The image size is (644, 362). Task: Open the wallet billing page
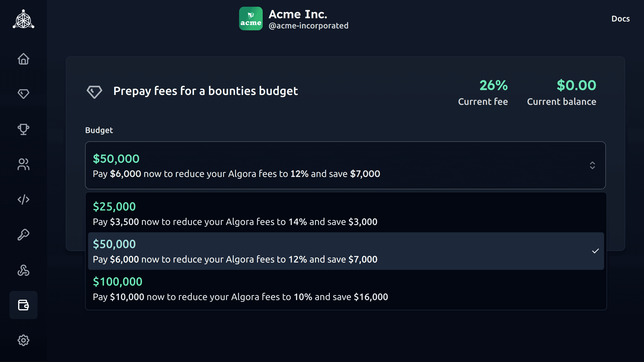pyautogui.click(x=23, y=305)
